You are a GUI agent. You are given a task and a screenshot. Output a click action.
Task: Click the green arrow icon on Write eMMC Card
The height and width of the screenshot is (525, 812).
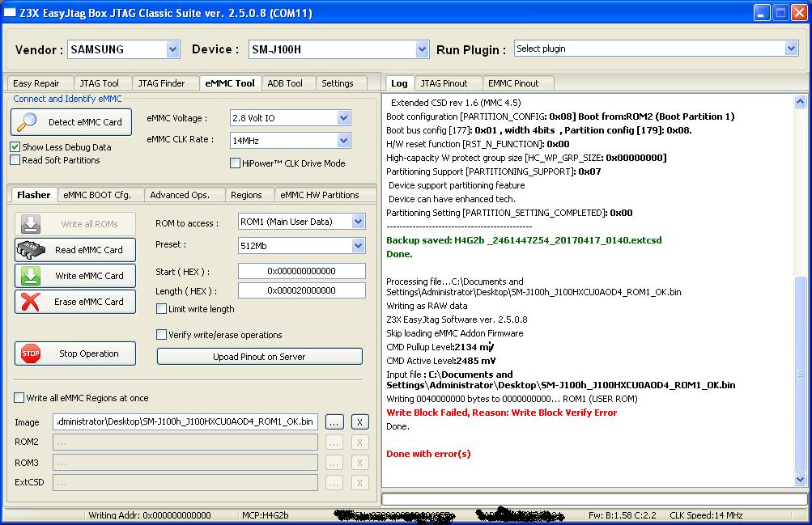point(31,276)
